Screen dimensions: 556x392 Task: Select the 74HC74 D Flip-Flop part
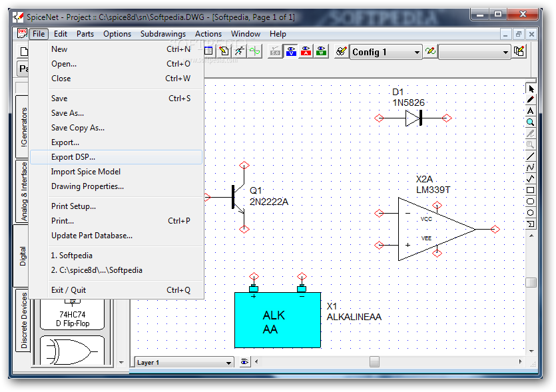(x=73, y=314)
